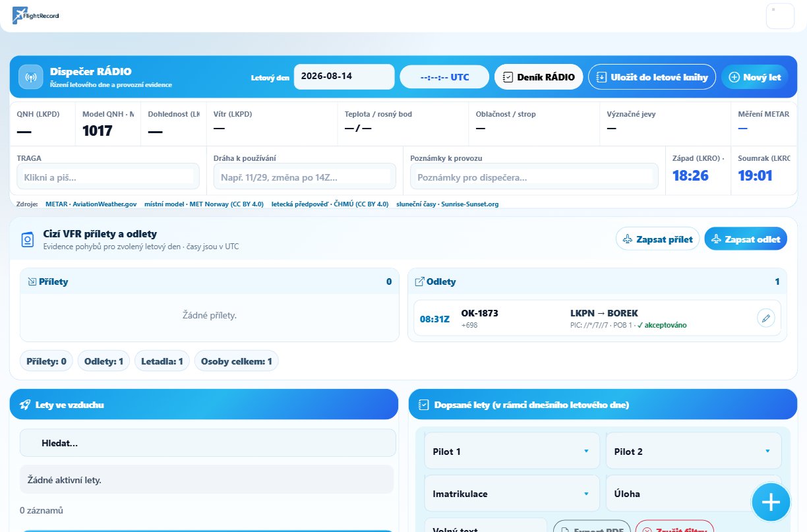Create a new flight with Nový let
The height and width of the screenshot is (532, 807).
click(754, 77)
